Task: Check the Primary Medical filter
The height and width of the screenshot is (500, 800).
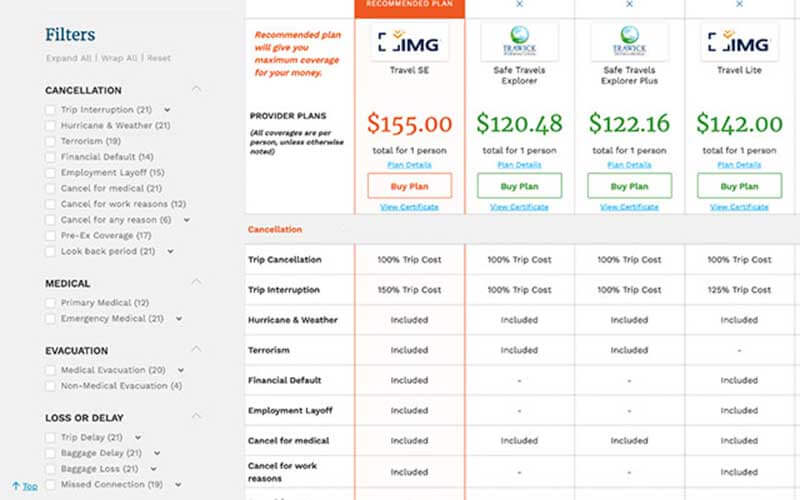Action: tap(51, 303)
